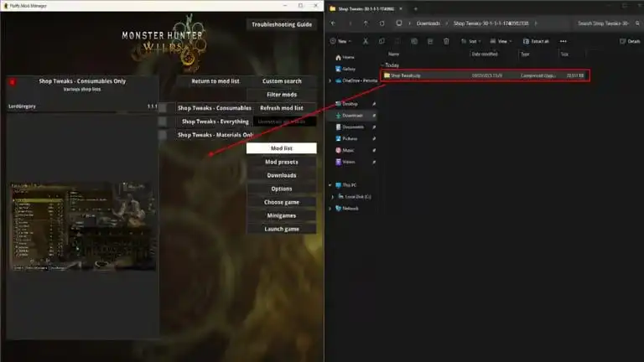Select Shop Tweaks - Consumables mod name
The height and width of the screenshot is (362, 644).
[215, 108]
